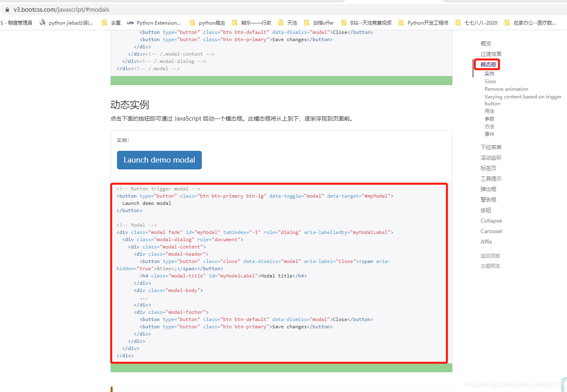The image size is (567, 392).
Task: Select 模态框 in sidebar navigation
Action: [488, 65]
